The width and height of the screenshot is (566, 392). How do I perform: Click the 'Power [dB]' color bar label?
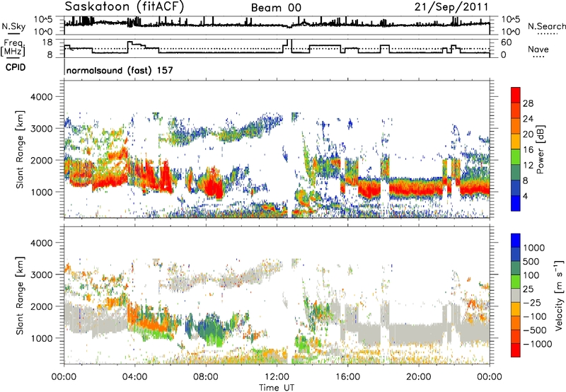(540, 149)
